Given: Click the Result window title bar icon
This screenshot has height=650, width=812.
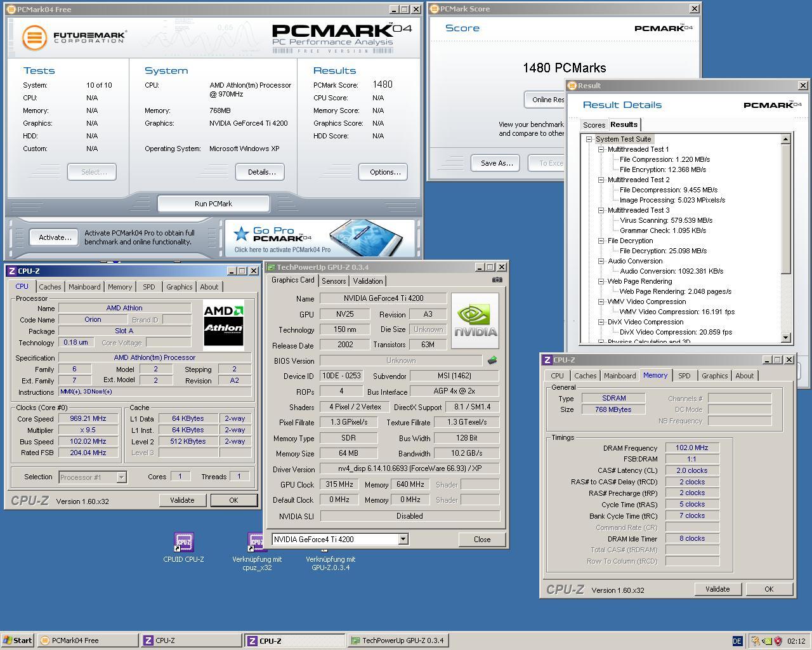Looking at the screenshot, I should [x=572, y=86].
